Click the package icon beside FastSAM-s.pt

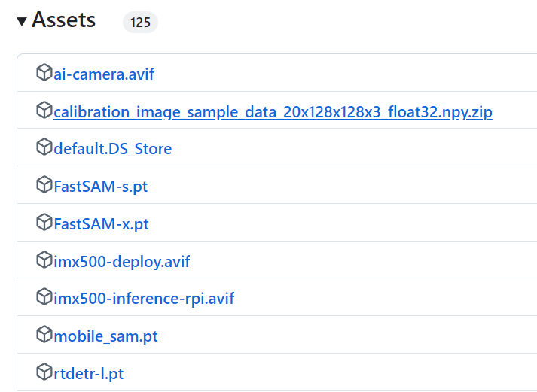pyautogui.click(x=44, y=185)
